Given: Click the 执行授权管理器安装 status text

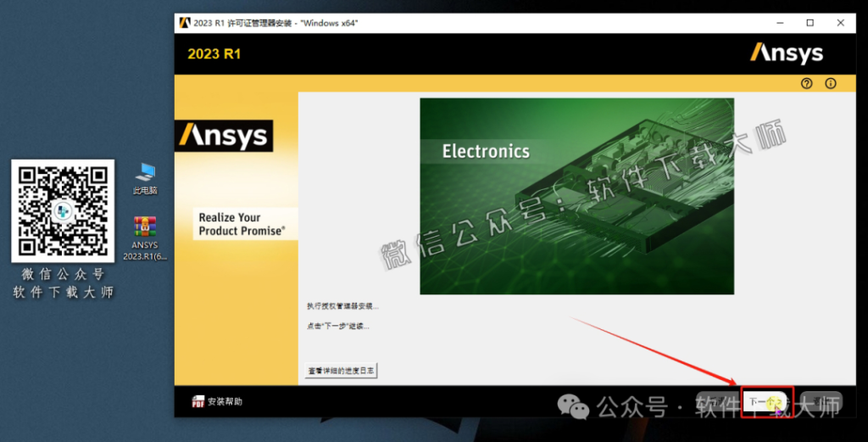Looking at the screenshot, I should [342, 306].
